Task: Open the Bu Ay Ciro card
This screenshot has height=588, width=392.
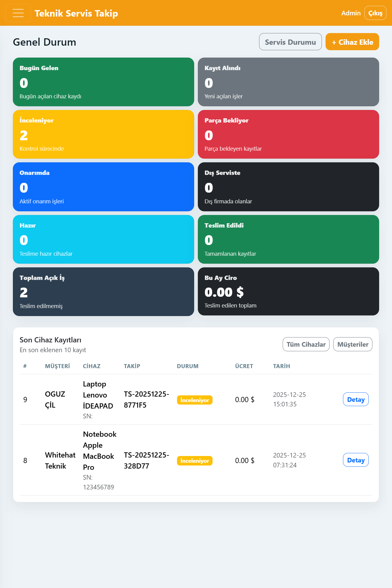Action: tap(288, 291)
